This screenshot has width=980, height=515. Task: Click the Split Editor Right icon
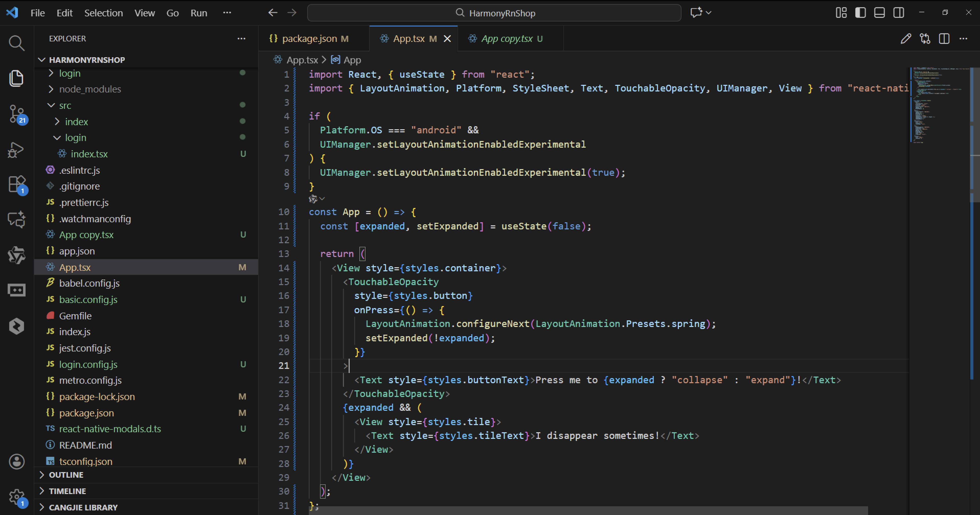pyautogui.click(x=944, y=38)
